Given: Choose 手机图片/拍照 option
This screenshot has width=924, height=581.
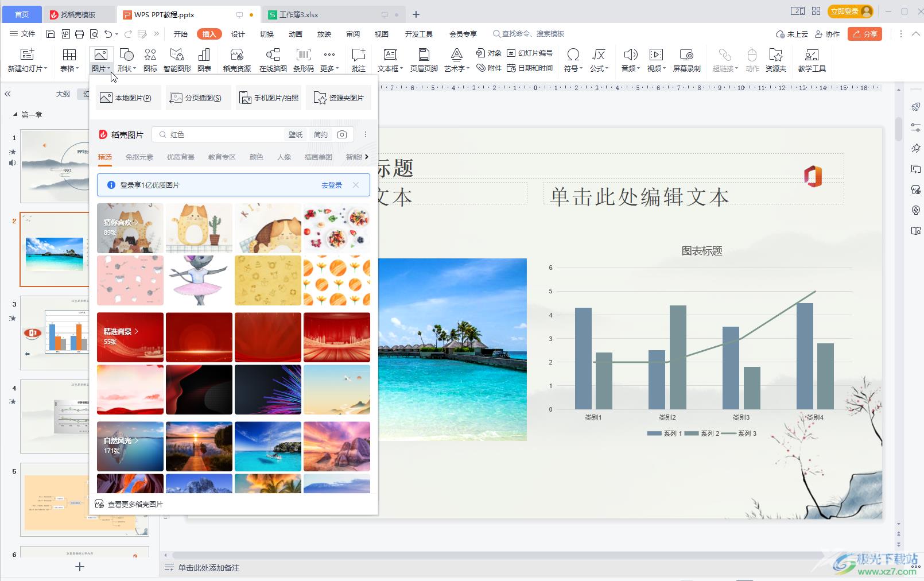Looking at the screenshot, I should [x=269, y=98].
